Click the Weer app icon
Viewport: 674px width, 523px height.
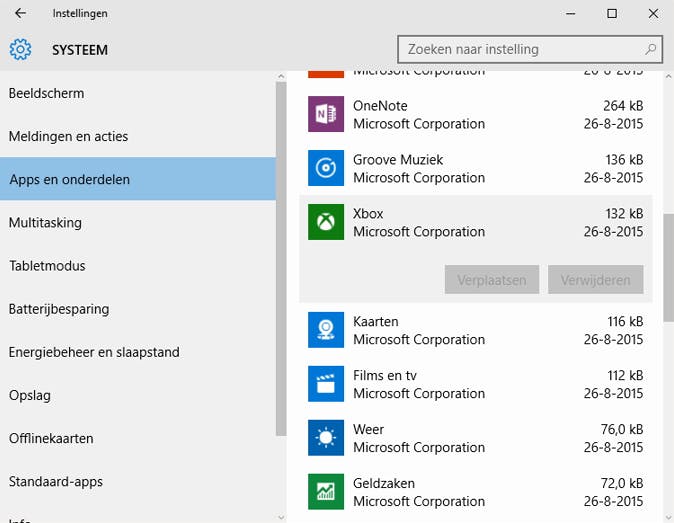click(x=326, y=438)
